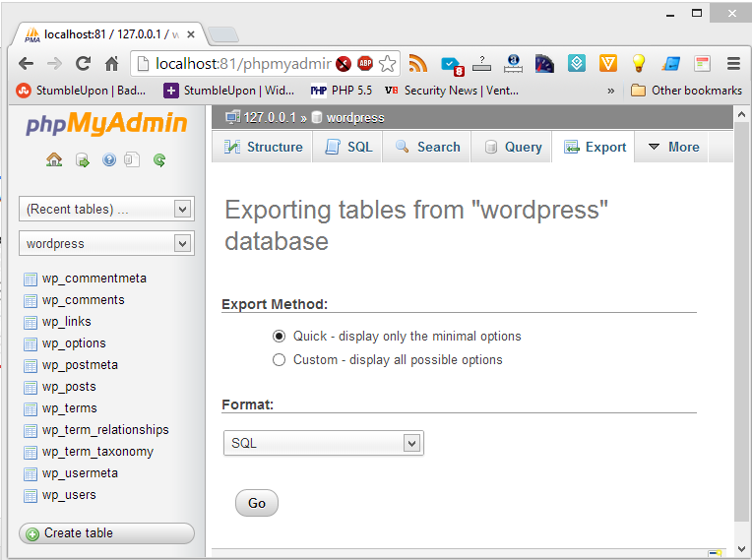Click the page scrollbar up arrow

click(x=741, y=114)
